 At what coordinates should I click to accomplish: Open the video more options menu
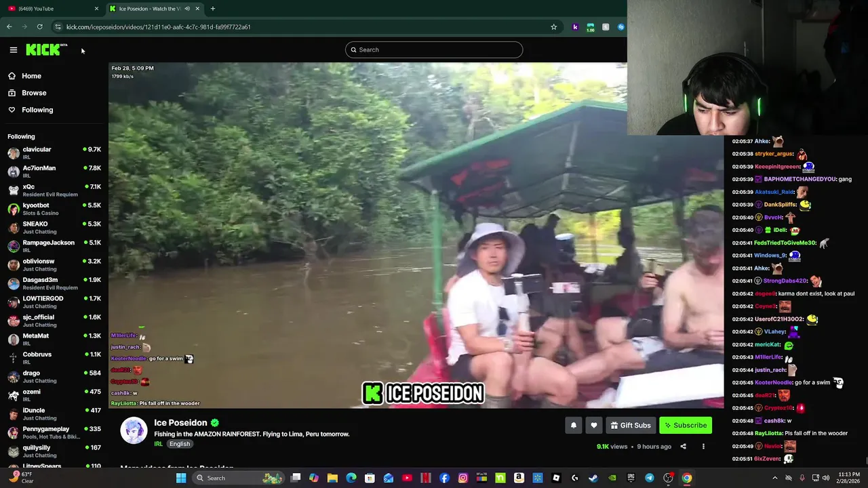pos(703,447)
